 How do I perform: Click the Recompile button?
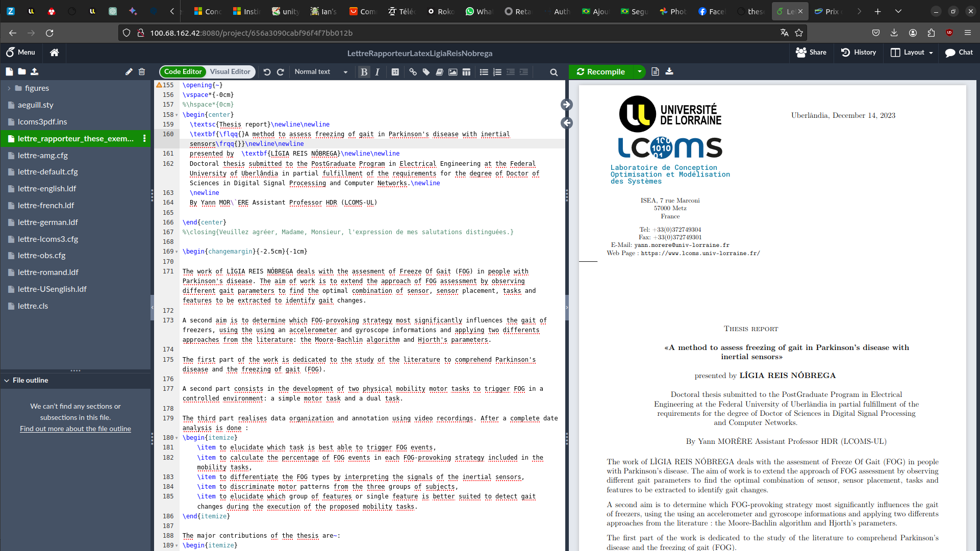[601, 72]
